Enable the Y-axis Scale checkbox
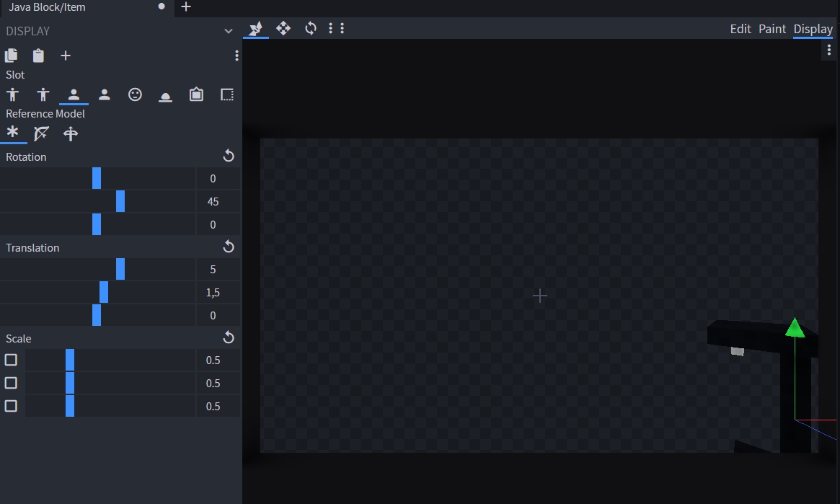840x504 pixels. point(11,383)
